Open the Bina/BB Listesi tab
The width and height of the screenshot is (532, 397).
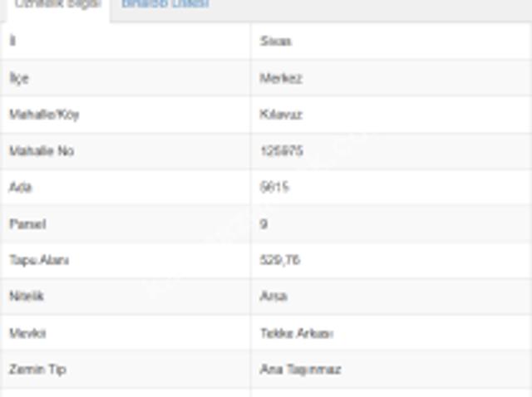165,4
